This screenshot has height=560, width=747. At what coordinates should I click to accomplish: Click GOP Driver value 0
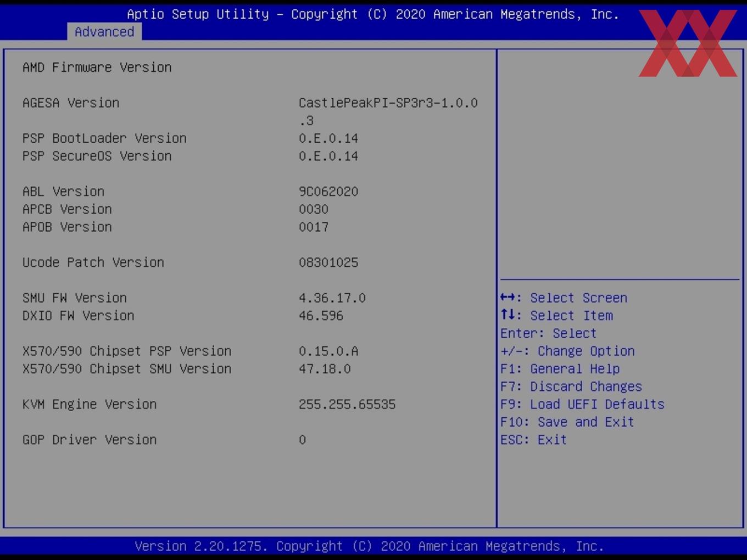303,440
